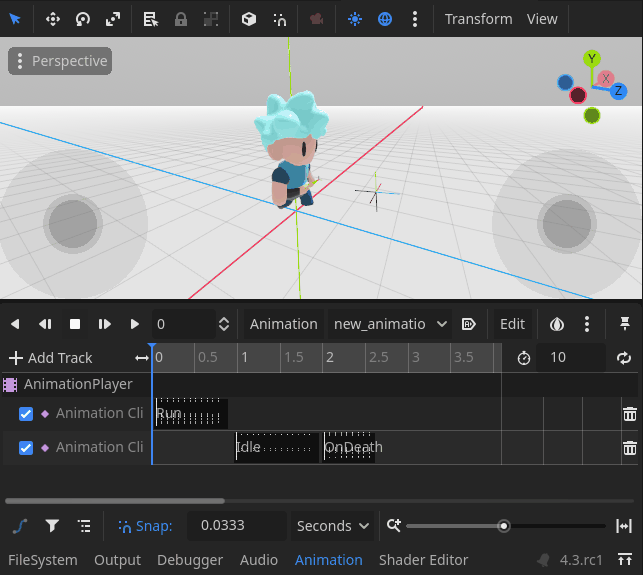The height and width of the screenshot is (575, 643).
Task: Choose animation from new_animatio dropdown
Action: coord(390,324)
